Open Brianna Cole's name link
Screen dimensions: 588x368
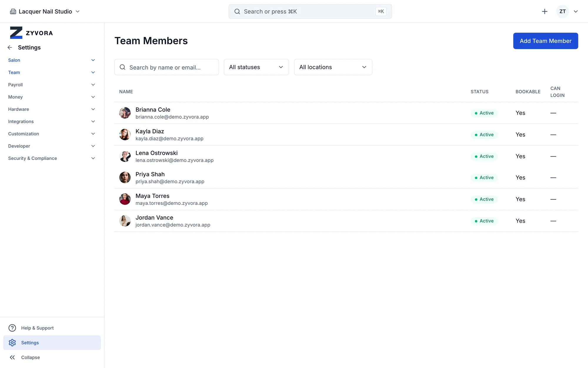(x=153, y=110)
